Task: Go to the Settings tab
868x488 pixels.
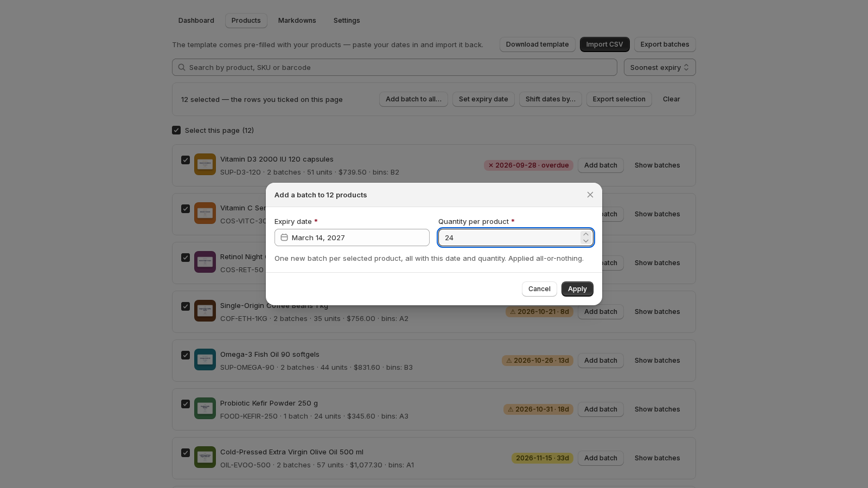Action: pyautogui.click(x=347, y=21)
